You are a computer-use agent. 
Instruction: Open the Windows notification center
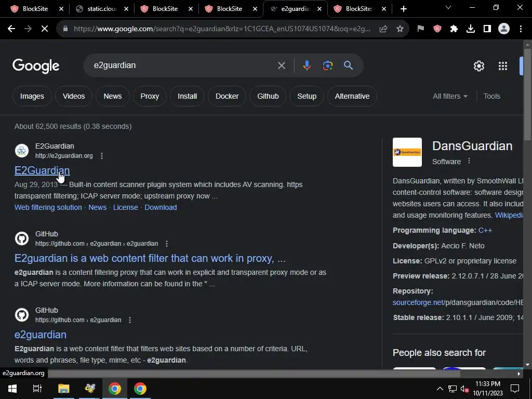(515, 389)
